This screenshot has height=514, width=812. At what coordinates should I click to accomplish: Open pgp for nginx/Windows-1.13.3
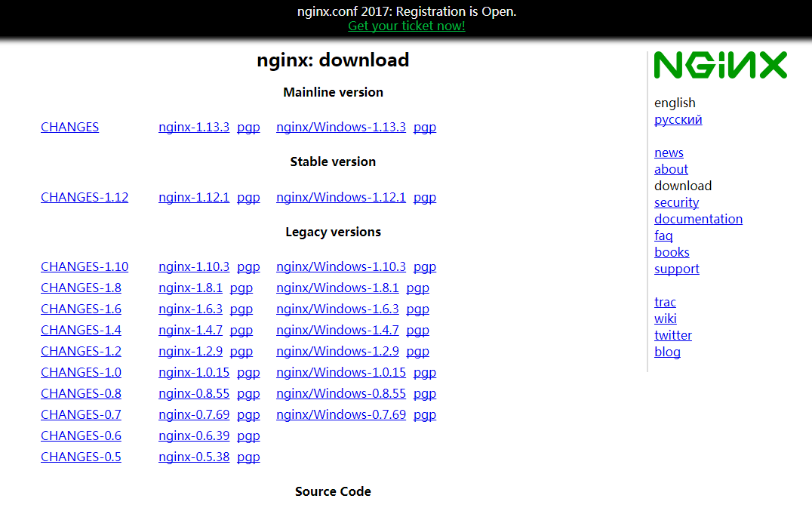(x=425, y=128)
